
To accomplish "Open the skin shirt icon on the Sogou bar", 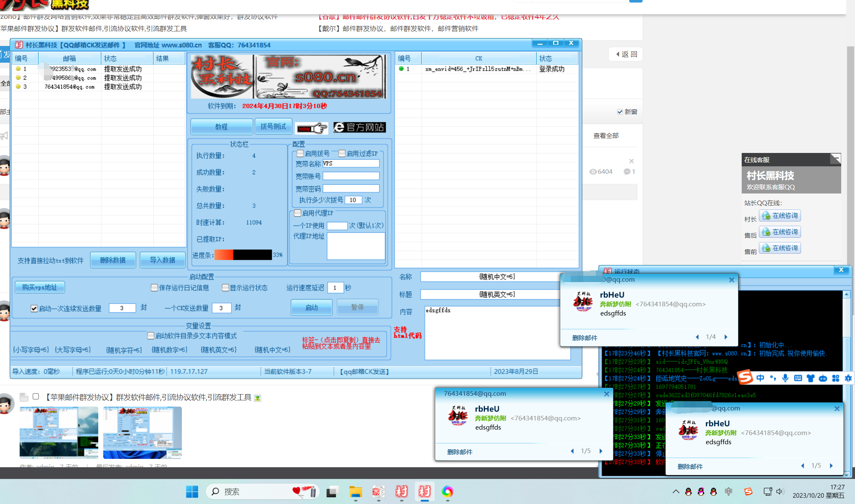I will 811,378.
